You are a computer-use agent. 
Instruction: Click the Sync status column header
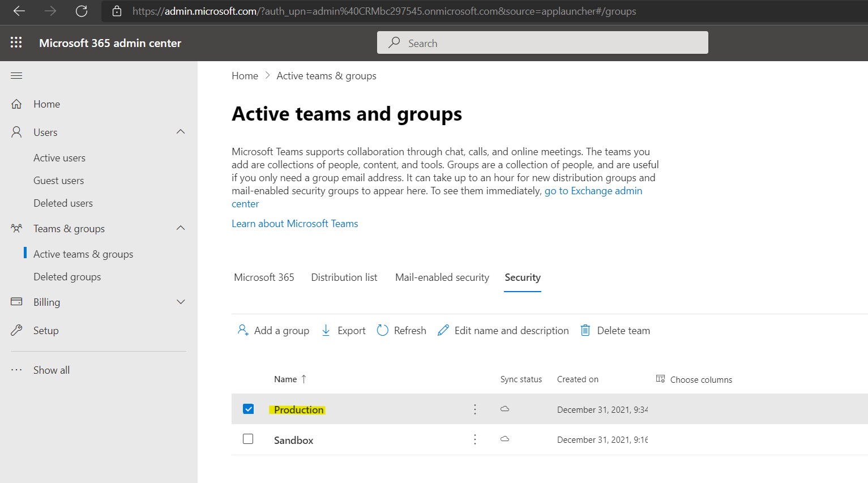[x=521, y=379]
